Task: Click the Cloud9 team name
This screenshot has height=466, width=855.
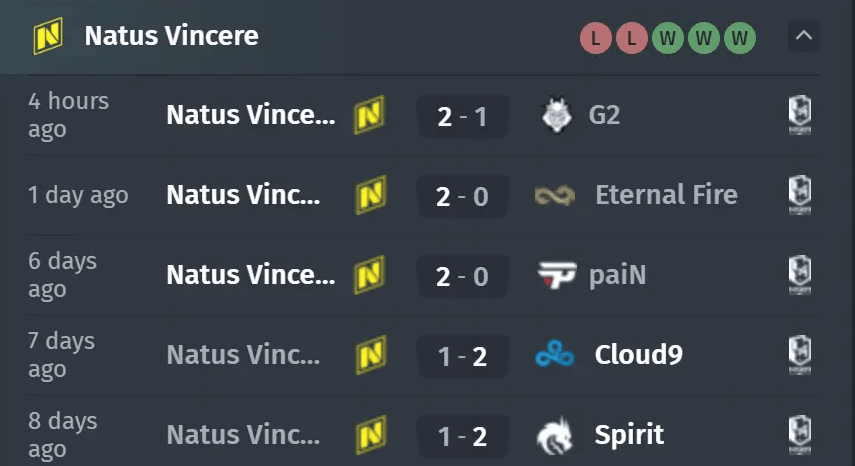Action: (638, 354)
